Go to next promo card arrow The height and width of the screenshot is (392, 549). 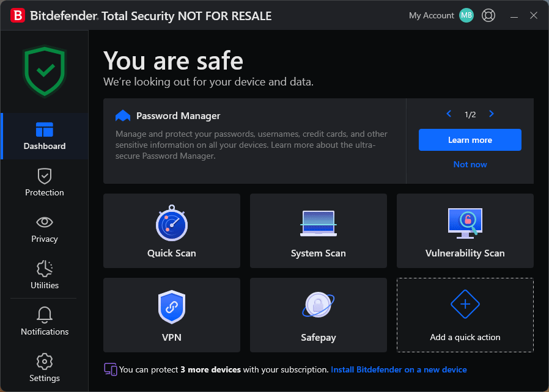coord(492,114)
